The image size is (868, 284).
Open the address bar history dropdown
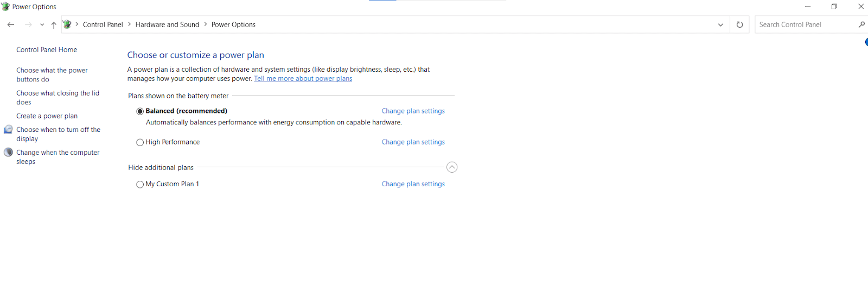click(x=720, y=24)
